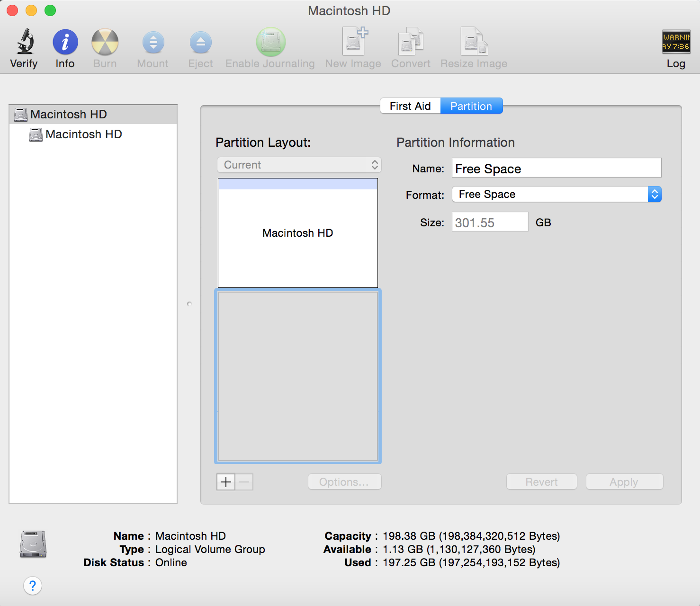Click the Enable Journaling icon

[270, 42]
